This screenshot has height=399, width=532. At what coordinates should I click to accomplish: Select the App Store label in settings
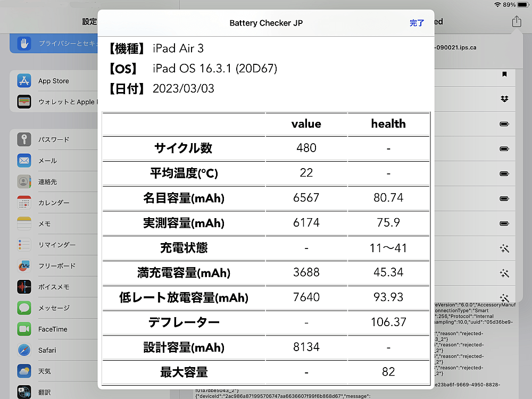pos(54,81)
